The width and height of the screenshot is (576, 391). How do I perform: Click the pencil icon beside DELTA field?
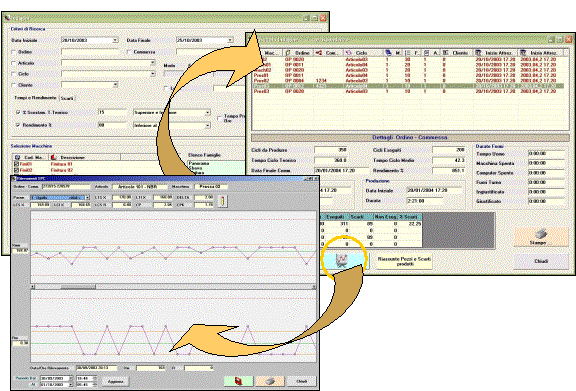(223, 201)
